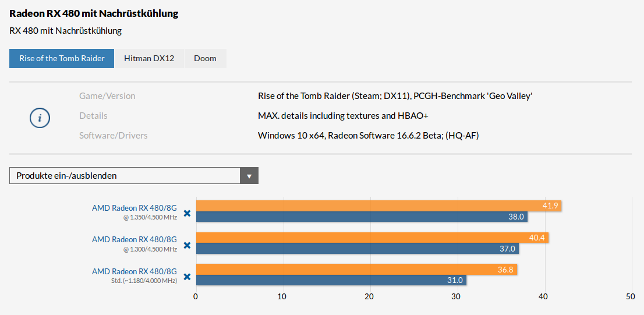Click the Software/Drivers label
The width and height of the screenshot is (644, 315).
(x=114, y=136)
